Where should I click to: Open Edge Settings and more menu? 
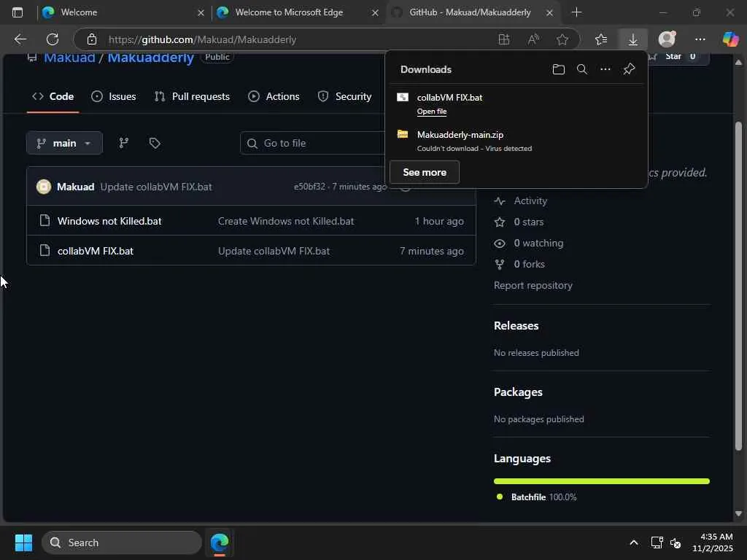700,39
